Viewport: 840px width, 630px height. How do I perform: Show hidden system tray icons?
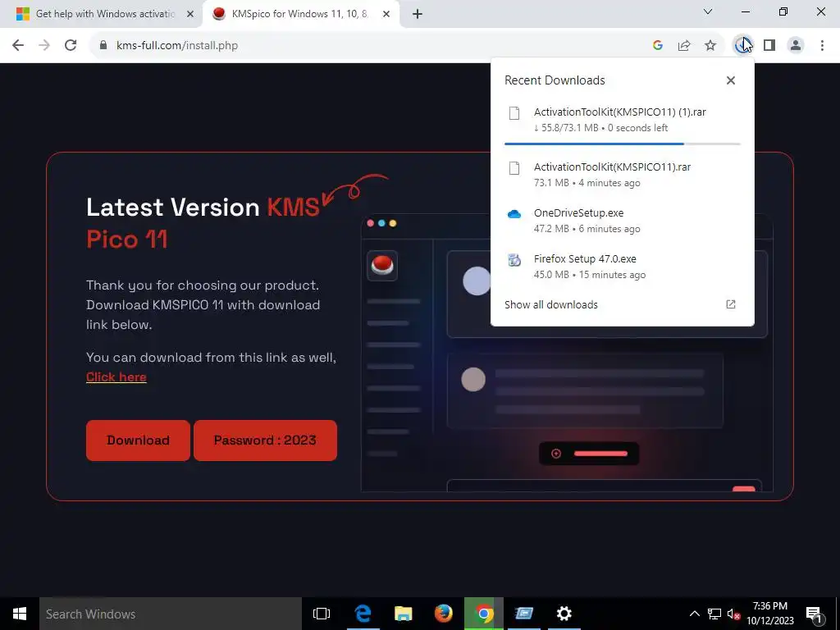[694, 614]
